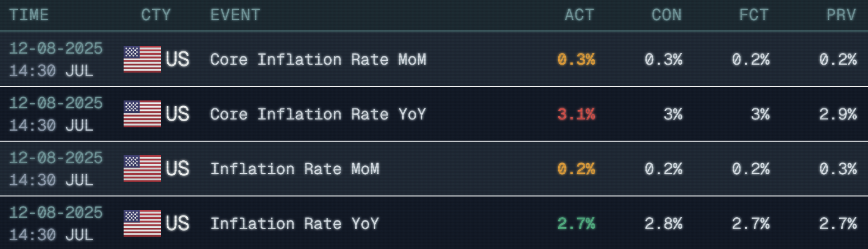Click the US flag beside Inflation Rate MoM
This screenshot has width=868, height=249.
coord(142,169)
